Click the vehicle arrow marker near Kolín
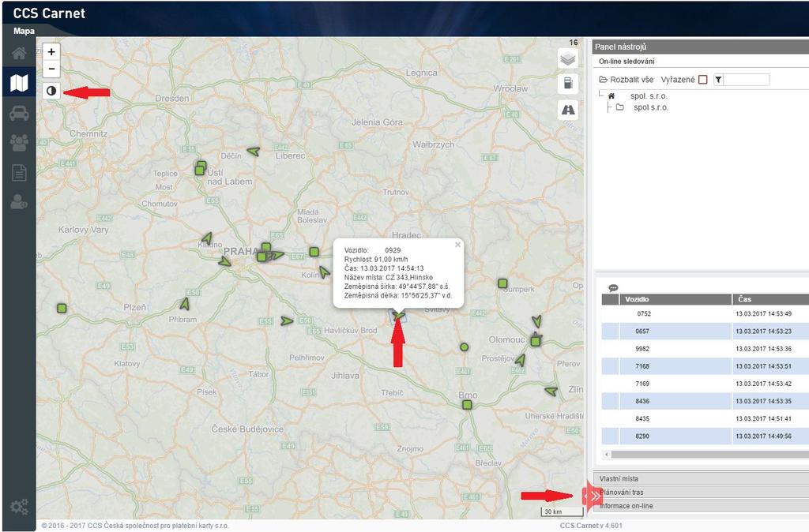Image resolution: width=809 pixels, height=532 pixels. click(x=324, y=272)
